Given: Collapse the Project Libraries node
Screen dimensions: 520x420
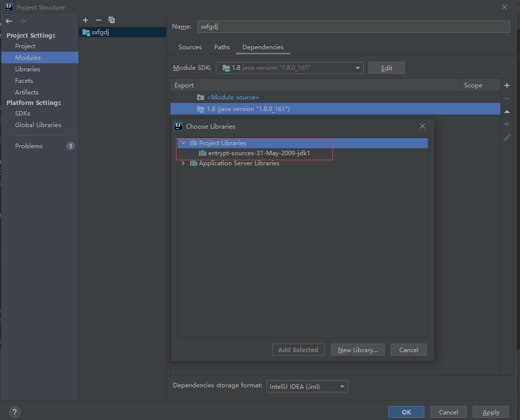Looking at the screenshot, I should pyautogui.click(x=183, y=143).
